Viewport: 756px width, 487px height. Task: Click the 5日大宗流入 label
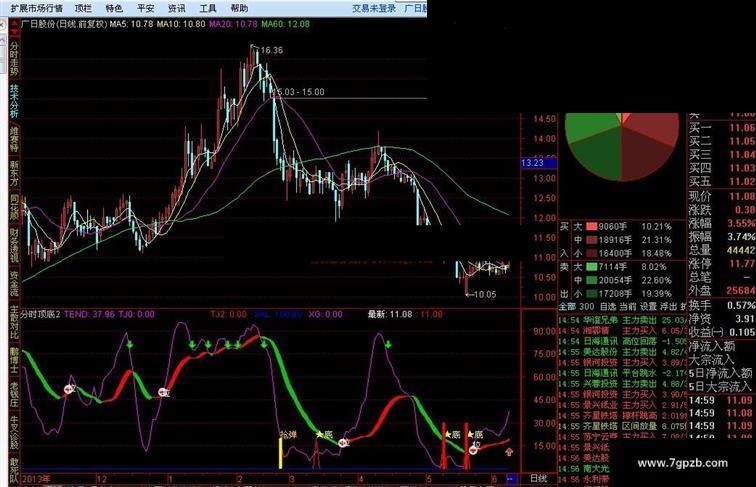click(x=720, y=386)
